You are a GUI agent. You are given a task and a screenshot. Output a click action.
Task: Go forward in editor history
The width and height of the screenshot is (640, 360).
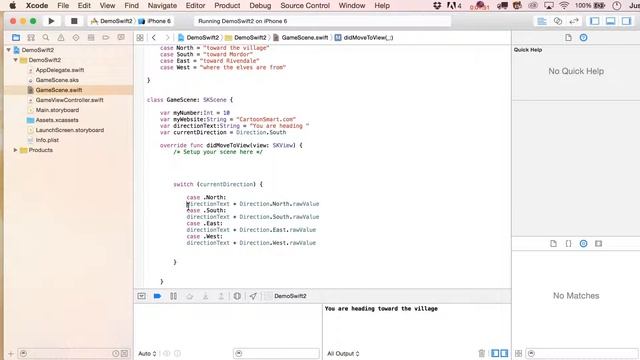(167, 38)
